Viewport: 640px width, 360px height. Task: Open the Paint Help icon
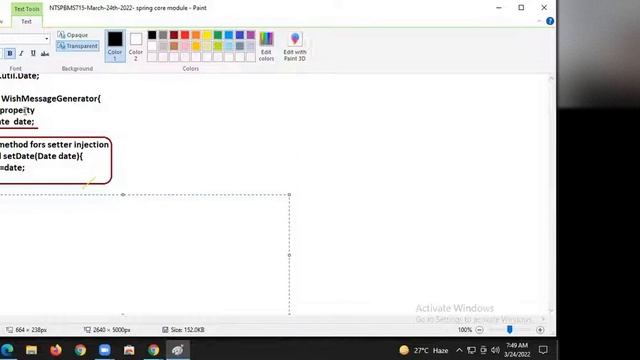pos(550,21)
